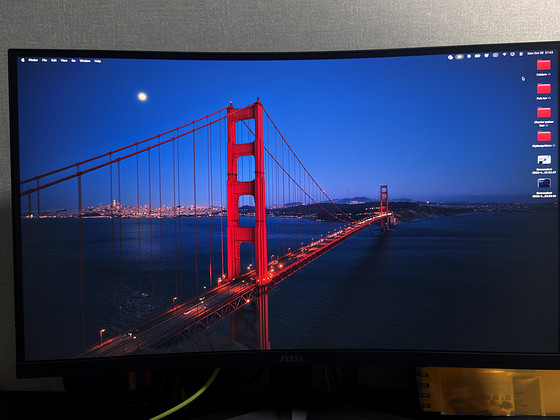Select the light-colored screenshot file thumbnail
Screen dimensions: 560x420
(544, 159)
